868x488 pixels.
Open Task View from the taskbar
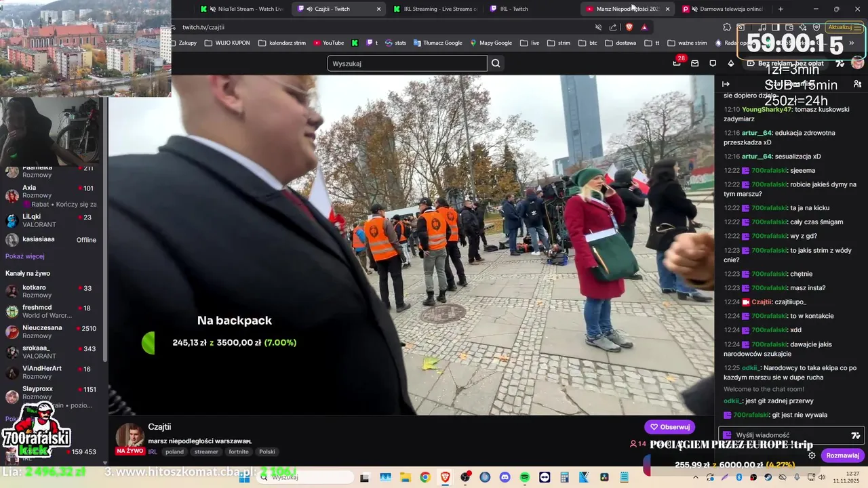364,477
